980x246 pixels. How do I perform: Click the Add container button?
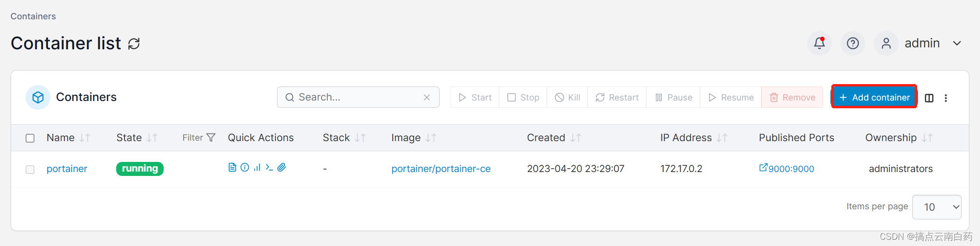874,97
